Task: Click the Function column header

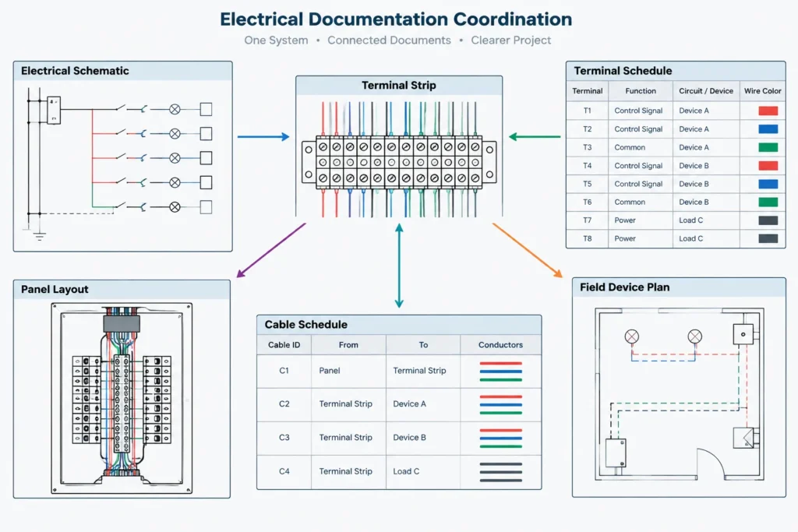Action: point(641,91)
